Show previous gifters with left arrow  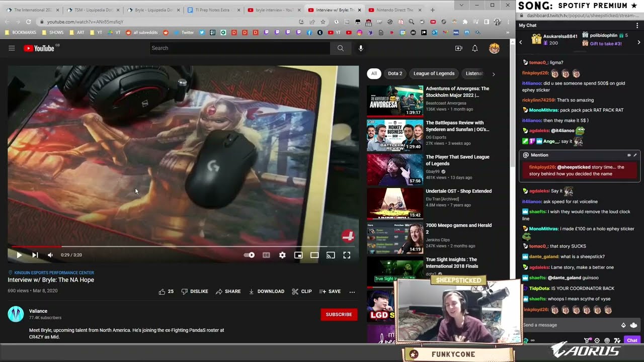(521, 42)
